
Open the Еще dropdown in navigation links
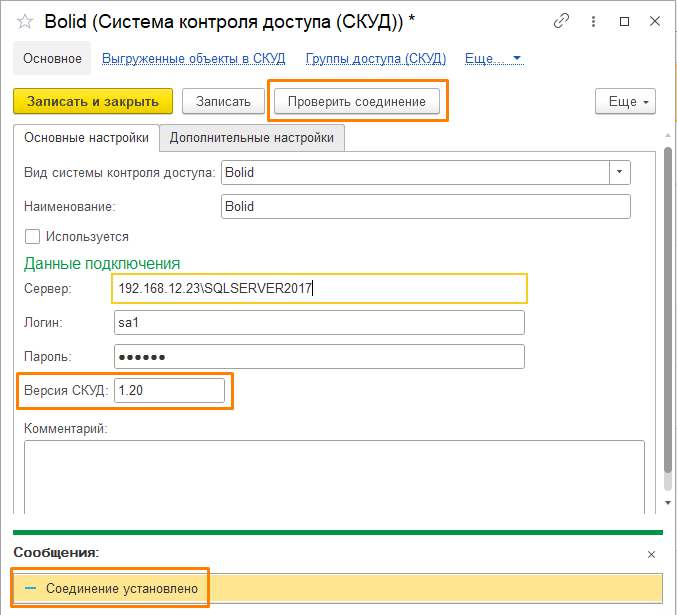pos(494,59)
